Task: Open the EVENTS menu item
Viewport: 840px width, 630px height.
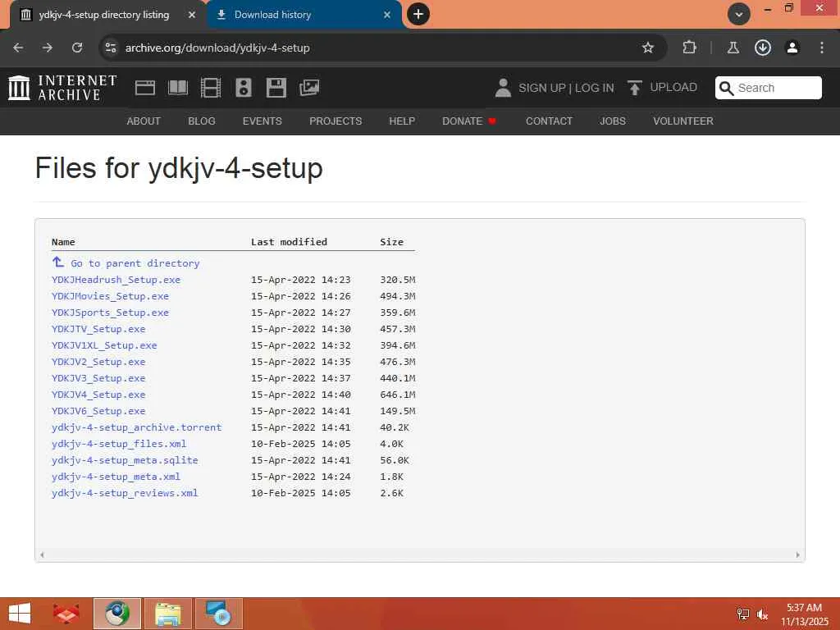Action: 262,121
